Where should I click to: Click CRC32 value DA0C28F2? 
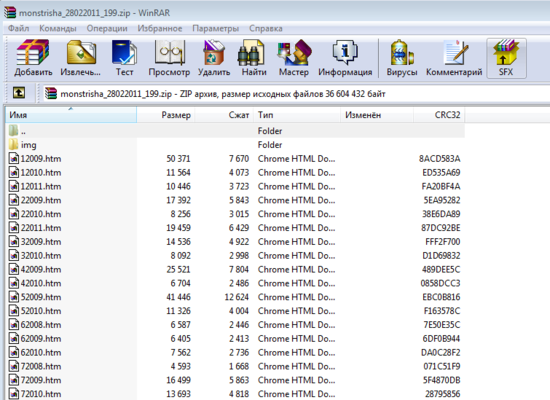(x=441, y=352)
